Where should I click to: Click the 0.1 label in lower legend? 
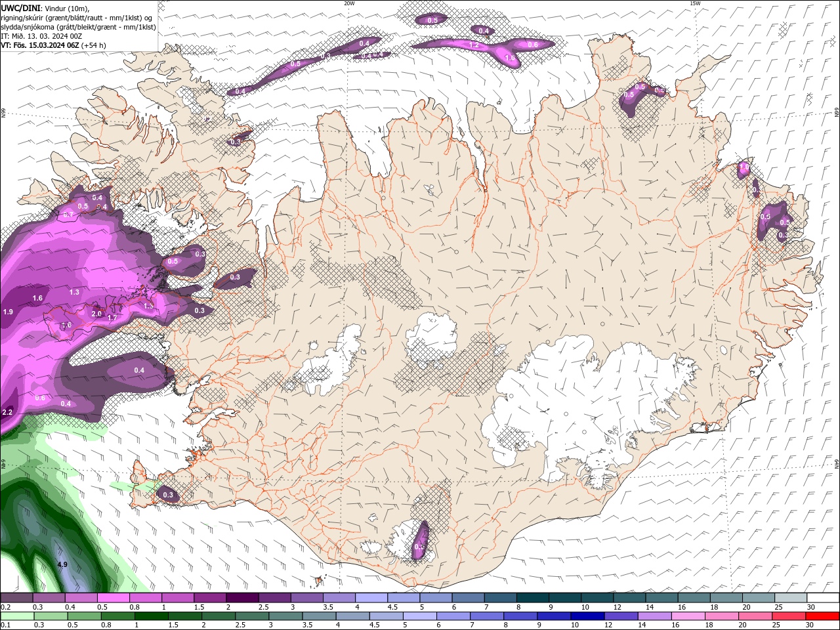pos(5,625)
